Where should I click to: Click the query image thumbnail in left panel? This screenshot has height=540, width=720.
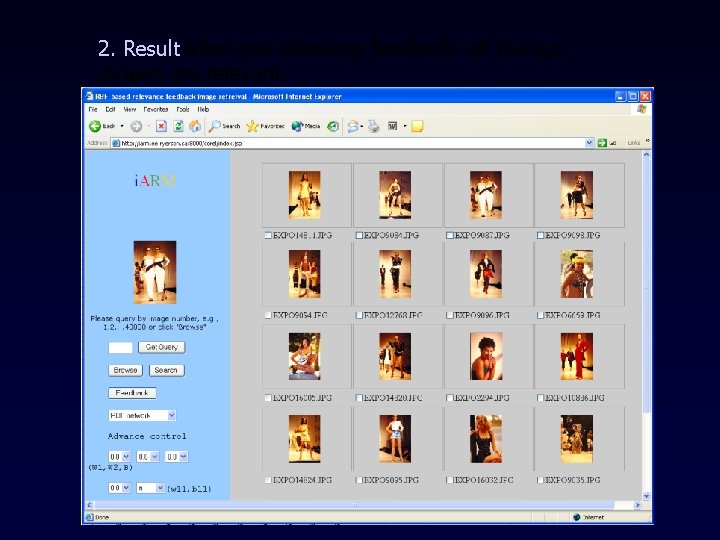pyautogui.click(x=155, y=272)
